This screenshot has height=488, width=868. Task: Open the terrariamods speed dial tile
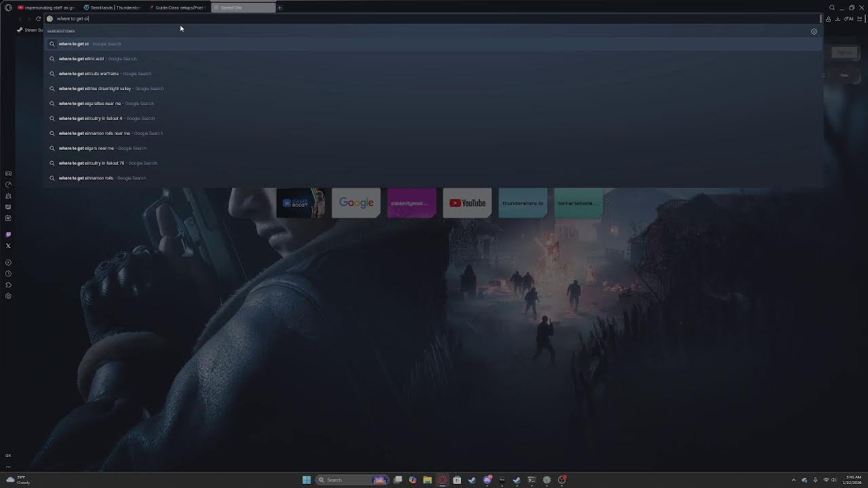click(x=578, y=203)
